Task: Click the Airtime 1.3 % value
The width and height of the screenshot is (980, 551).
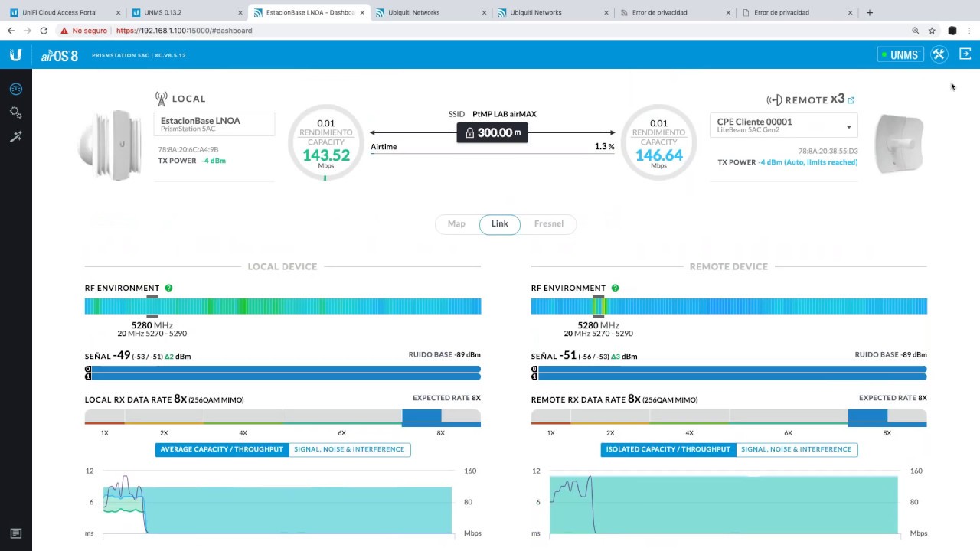Action: click(x=604, y=147)
